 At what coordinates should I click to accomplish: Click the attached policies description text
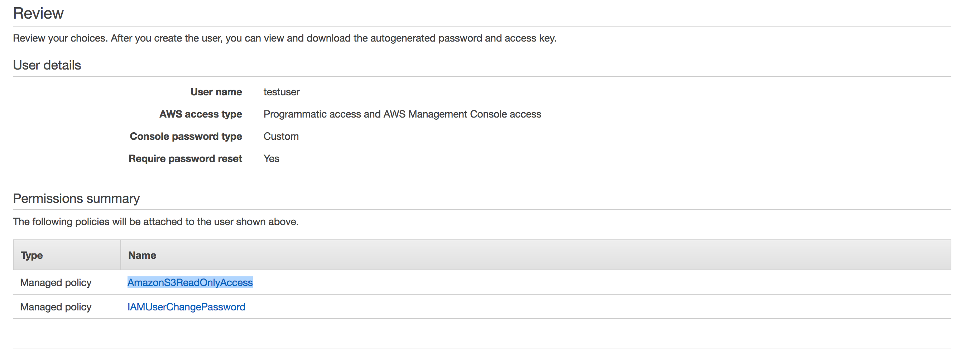point(155,222)
